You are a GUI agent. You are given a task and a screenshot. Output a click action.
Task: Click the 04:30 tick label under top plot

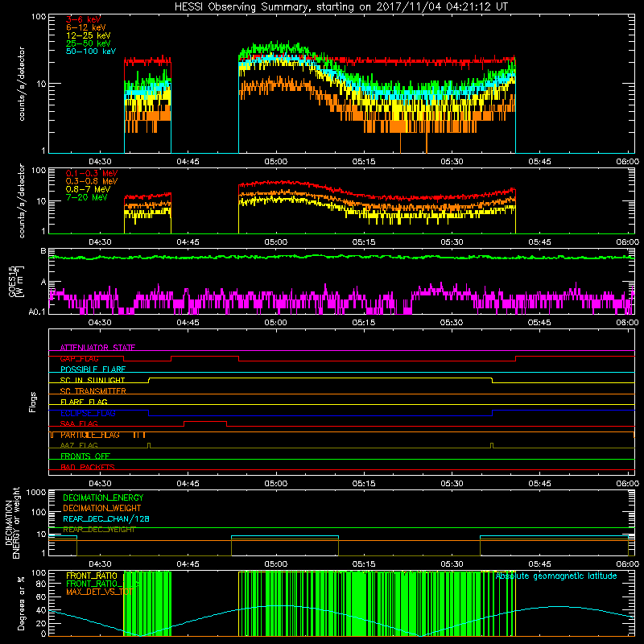(100, 162)
